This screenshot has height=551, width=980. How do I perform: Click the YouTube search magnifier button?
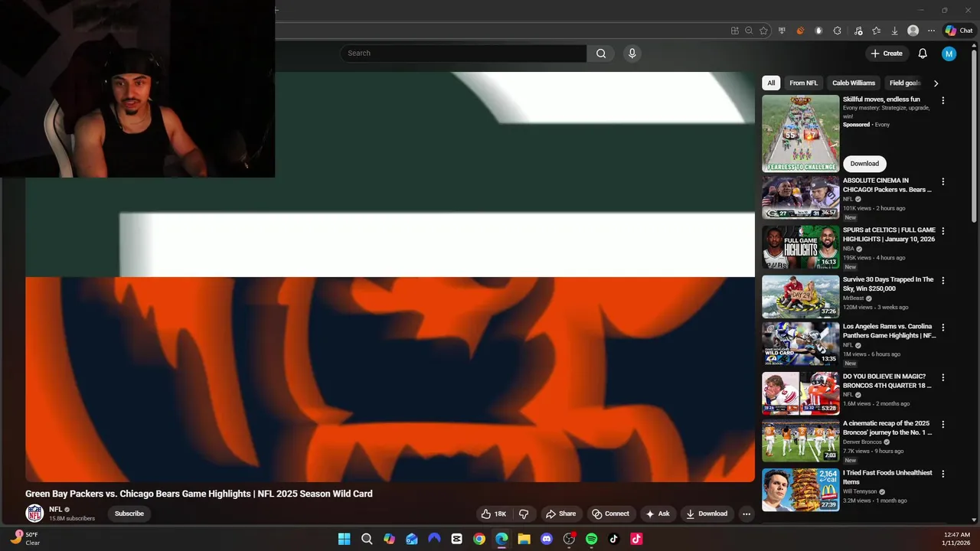click(x=601, y=54)
